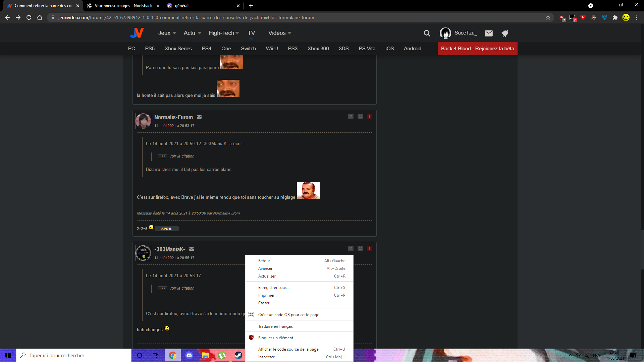Expand Voir la citation in Normalis-Furom's post

click(x=176, y=156)
